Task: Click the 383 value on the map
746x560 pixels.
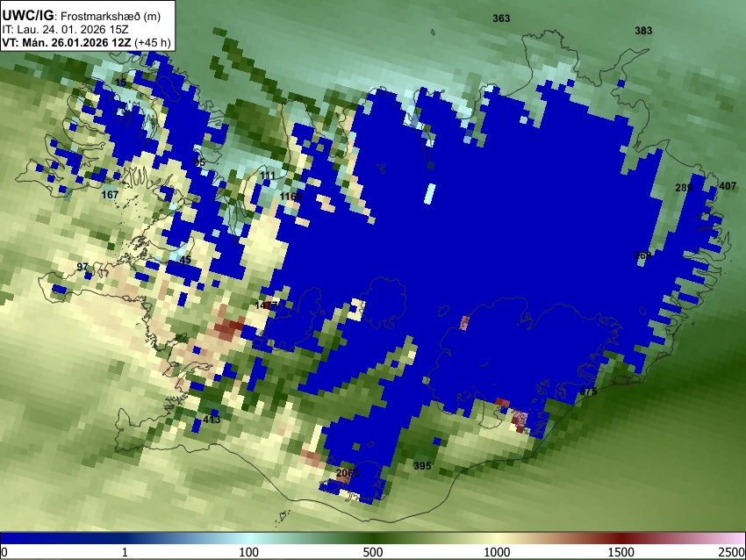Action: [643, 31]
